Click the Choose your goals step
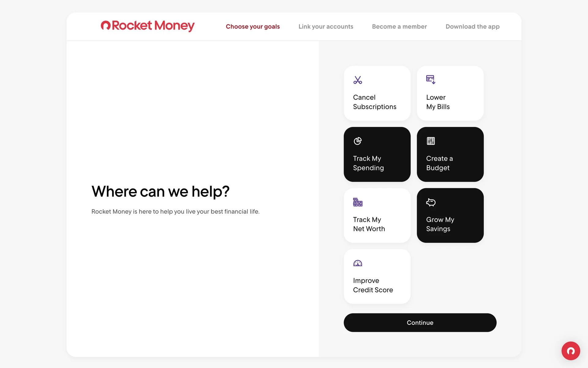This screenshot has width=588, height=368. [253, 27]
